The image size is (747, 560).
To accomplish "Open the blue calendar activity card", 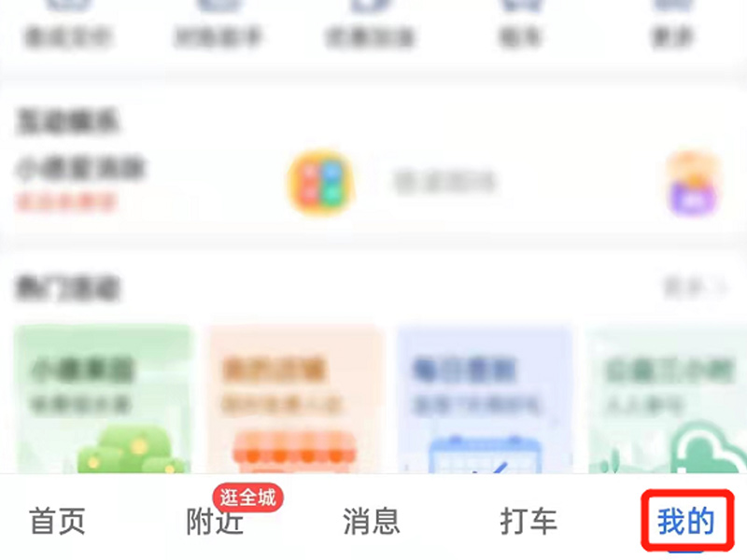I will coord(485,399).
